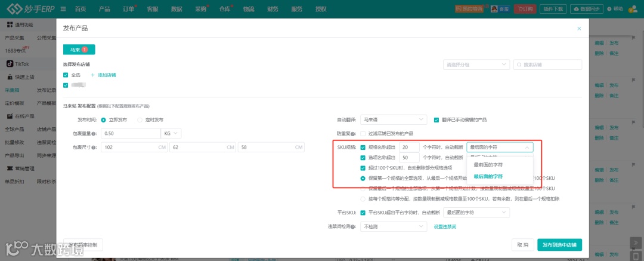Click the package length 102 field
The image size is (644, 261).
pyautogui.click(x=134, y=148)
